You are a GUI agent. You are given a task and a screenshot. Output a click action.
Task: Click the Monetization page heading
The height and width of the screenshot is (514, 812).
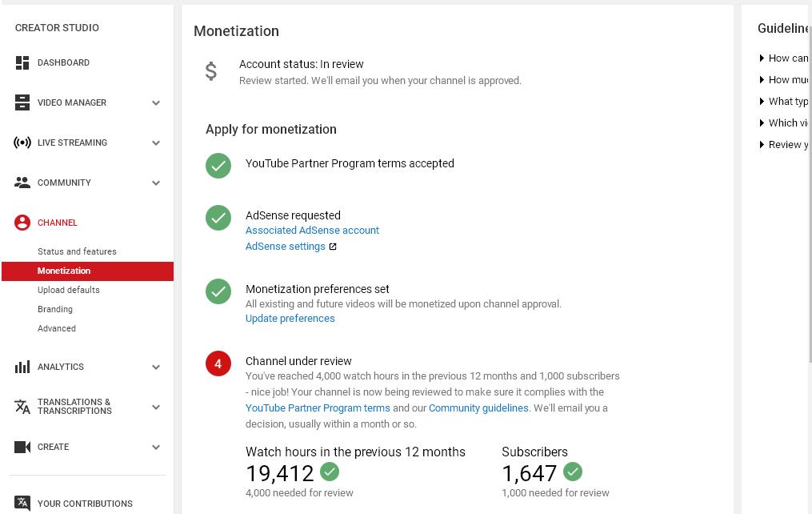coord(236,31)
